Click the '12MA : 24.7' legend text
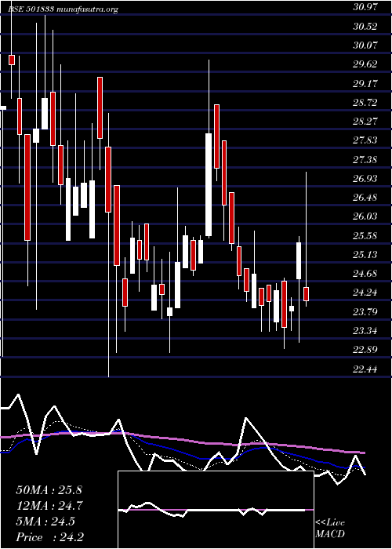 tap(49, 506)
